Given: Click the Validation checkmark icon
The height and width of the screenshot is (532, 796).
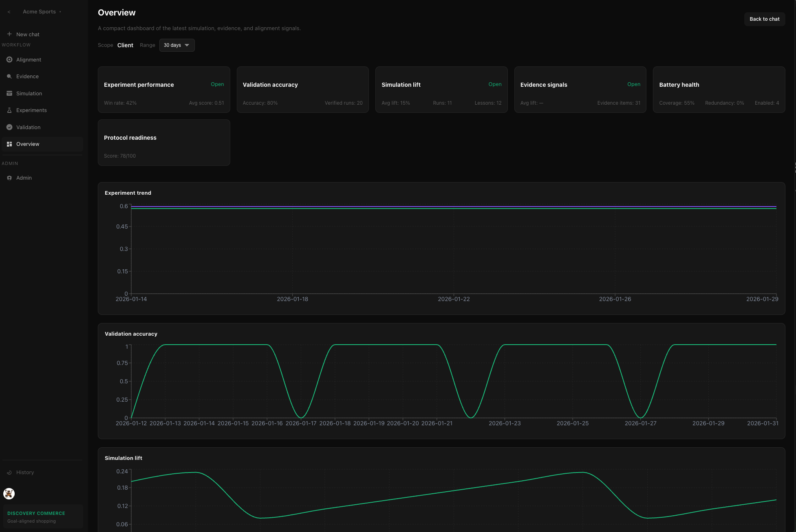Looking at the screenshot, I should point(9,127).
